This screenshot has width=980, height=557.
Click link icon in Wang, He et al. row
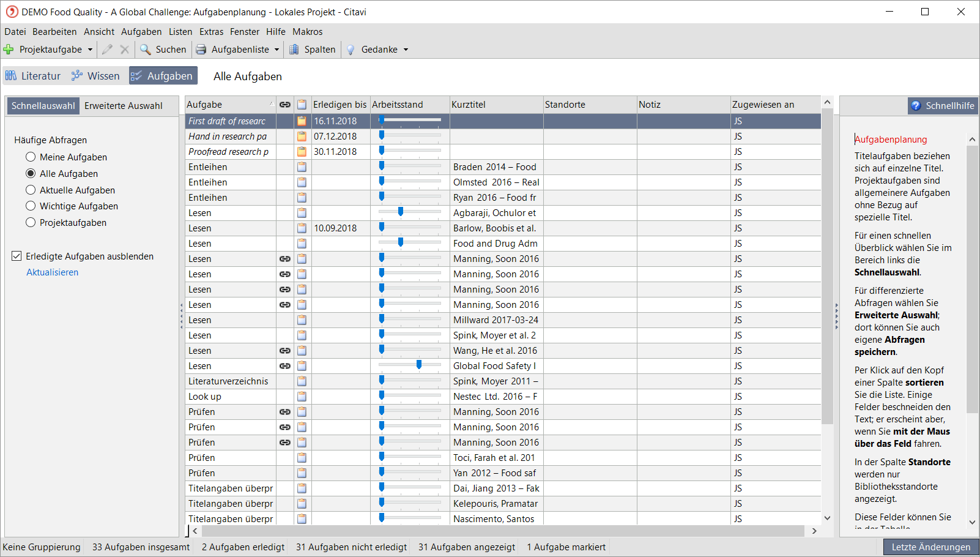pos(285,351)
